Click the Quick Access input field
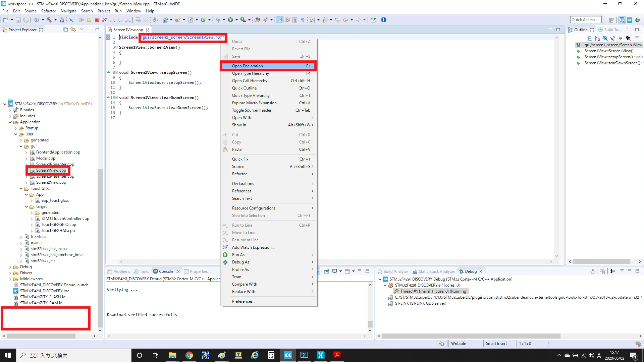 pyautogui.click(x=586, y=20)
